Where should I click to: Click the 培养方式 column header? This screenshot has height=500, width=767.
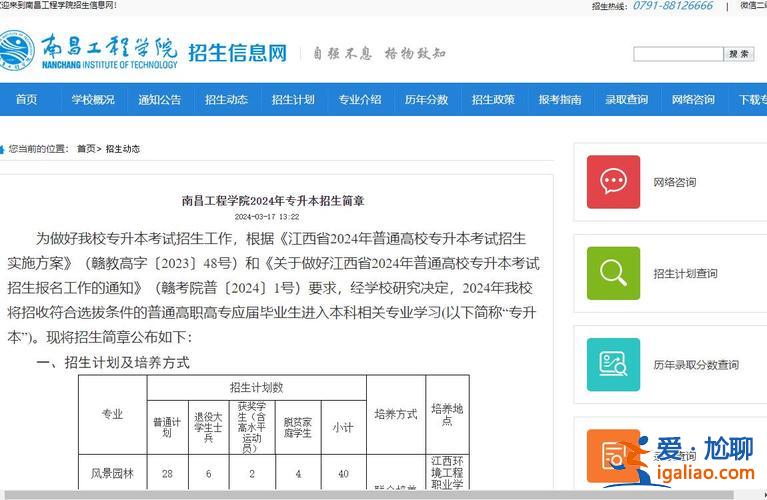pos(396,414)
